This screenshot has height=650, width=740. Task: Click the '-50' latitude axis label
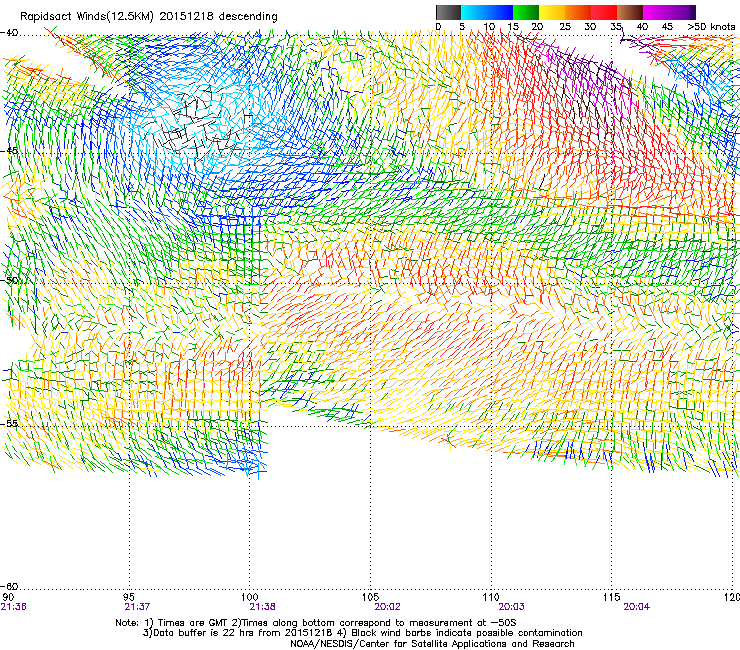(x=9, y=280)
